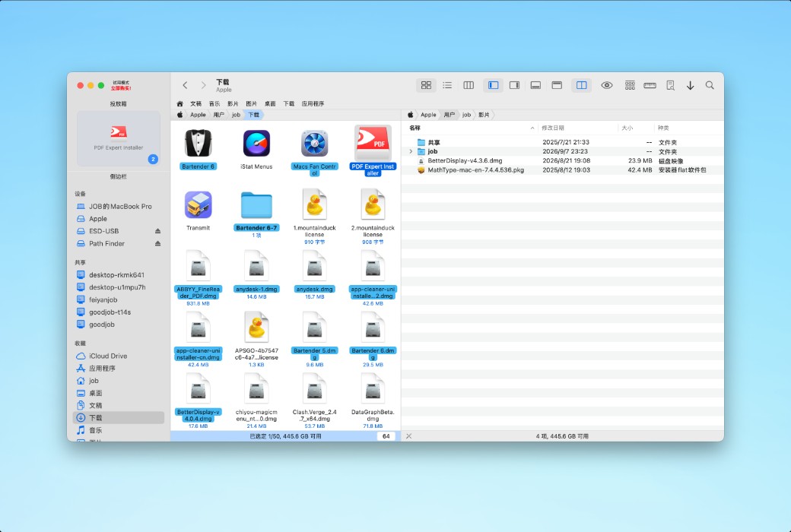This screenshot has height=532, width=791.
Task: Click the down arrow toolbar icon
Action: 690,86
